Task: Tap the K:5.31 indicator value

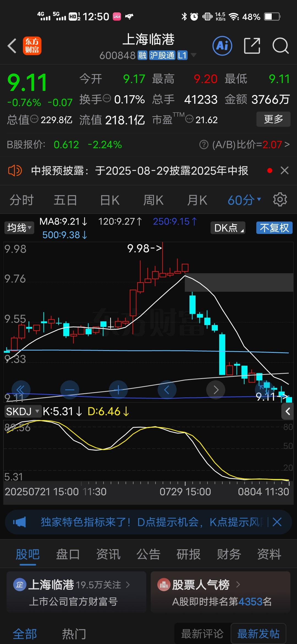Action: coord(62,411)
